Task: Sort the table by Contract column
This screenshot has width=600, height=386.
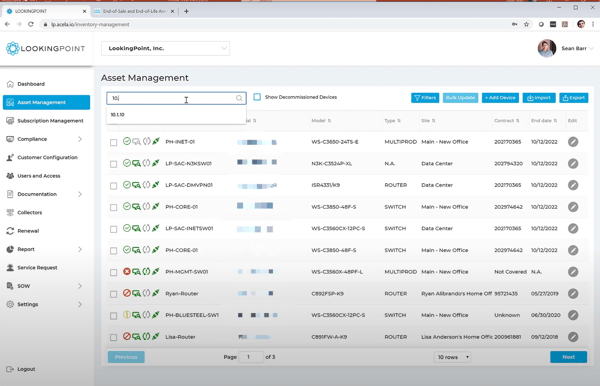Action: click(507, 121)
